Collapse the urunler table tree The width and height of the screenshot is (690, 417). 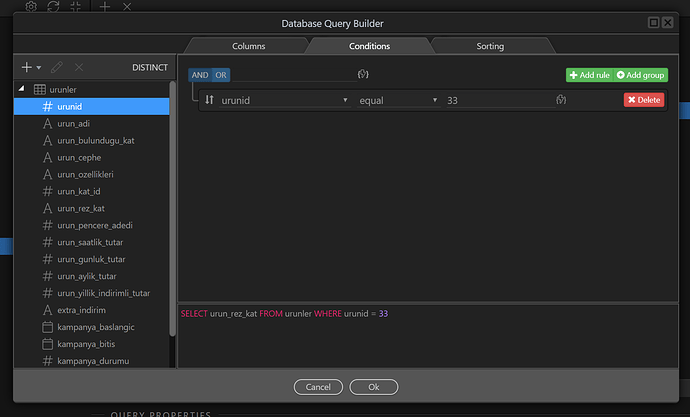(22, 90)
